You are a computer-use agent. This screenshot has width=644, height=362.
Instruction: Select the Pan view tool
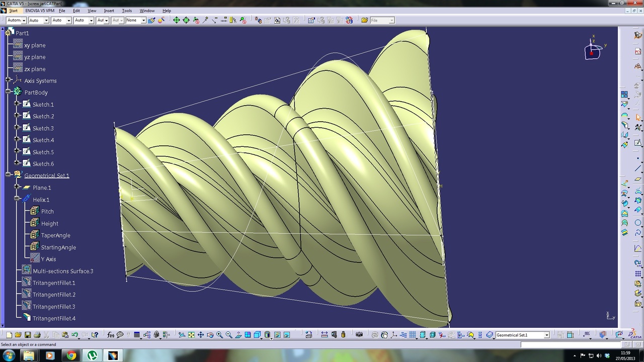[201, 335]
